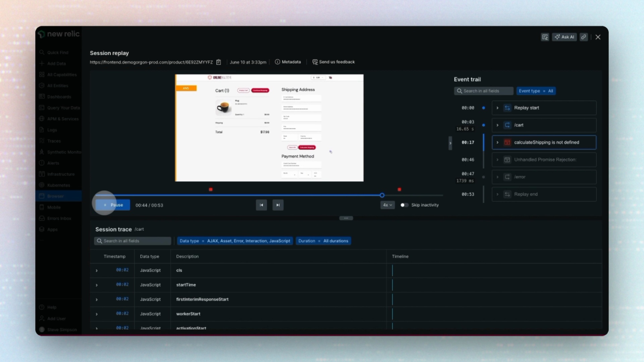Expand the cls trace row

click(97, 270)
